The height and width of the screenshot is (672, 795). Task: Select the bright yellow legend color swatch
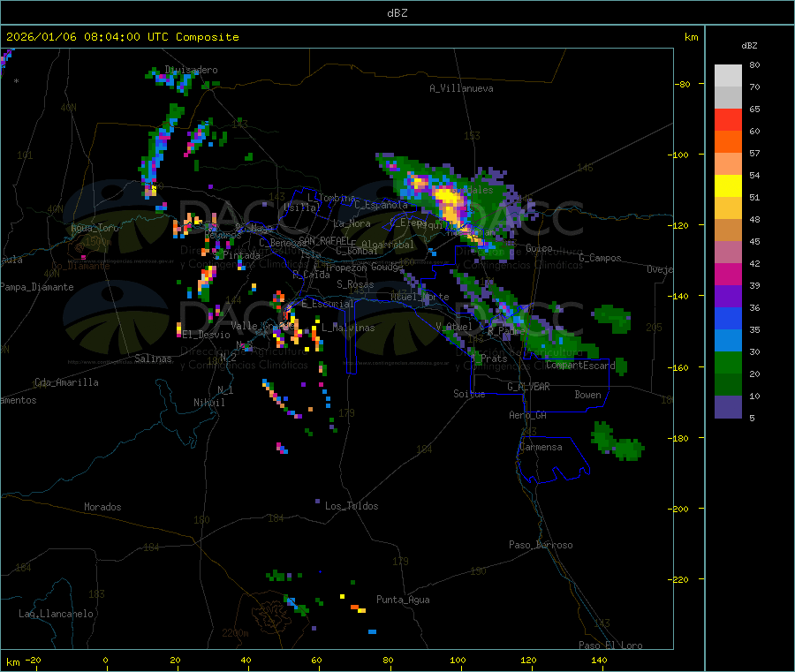click(728, 185)
